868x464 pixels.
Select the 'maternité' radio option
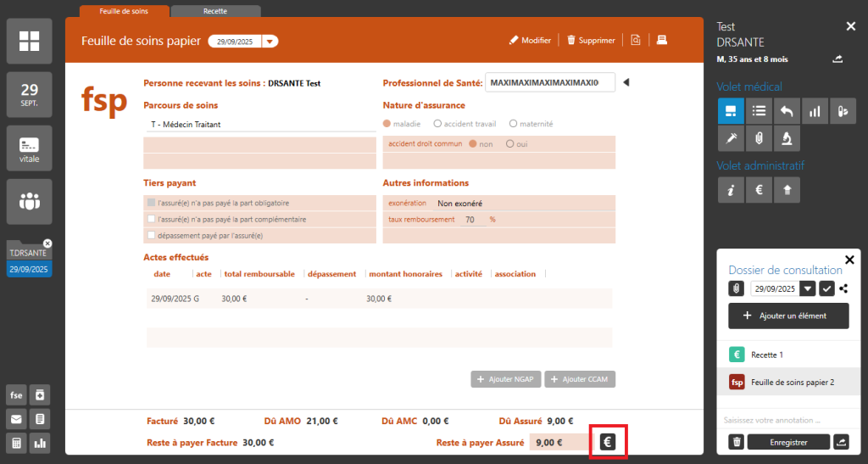[513, 124]
